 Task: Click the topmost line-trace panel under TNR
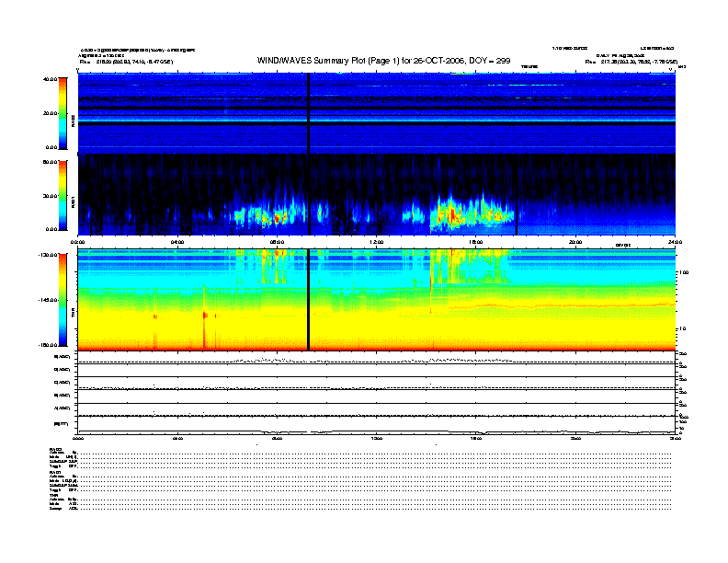[377, 358]
